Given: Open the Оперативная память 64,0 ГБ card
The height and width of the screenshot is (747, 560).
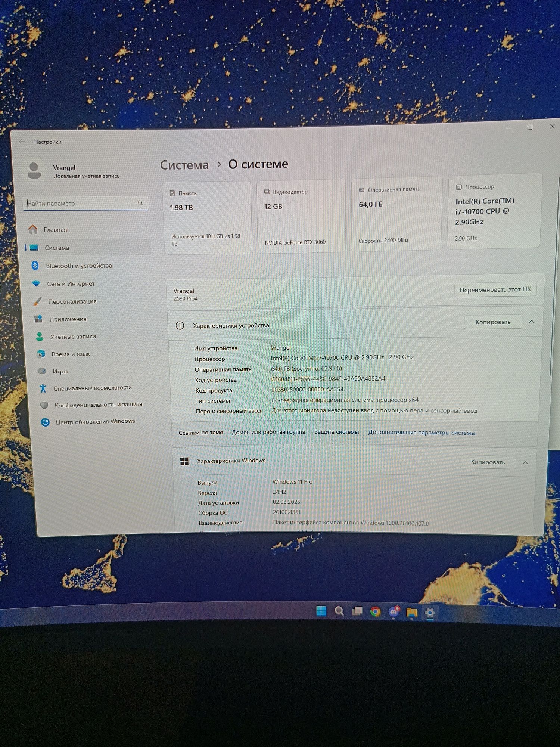Looking at the screenshot, I should [x=396, y=214].
